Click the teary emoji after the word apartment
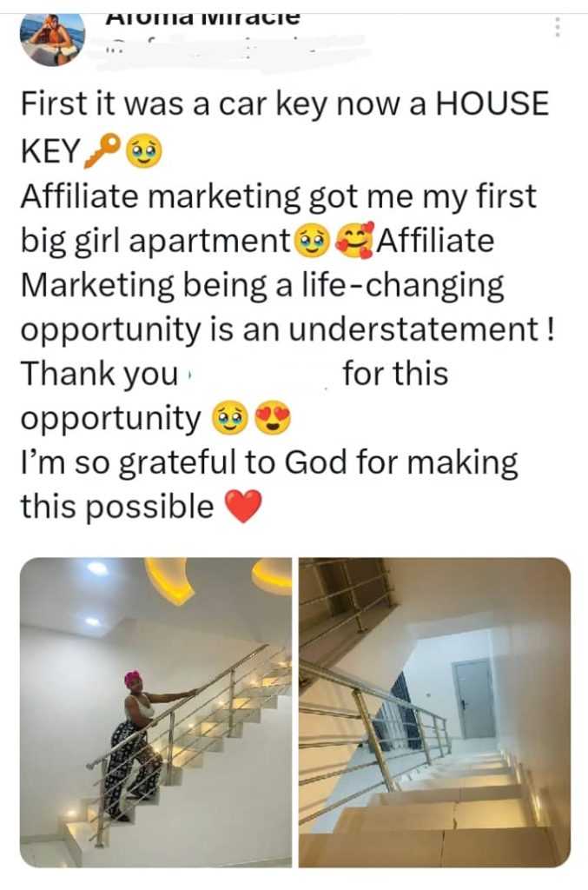Image resolution: width=588 pixels, height=890 pixels. point(310,240)
